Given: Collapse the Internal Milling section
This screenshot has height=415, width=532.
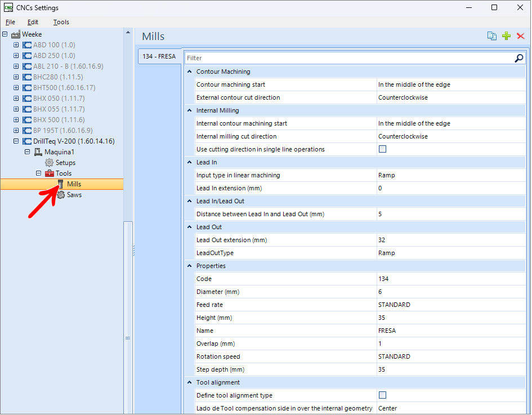Looking at the screenshot, I should click(189, 110).
